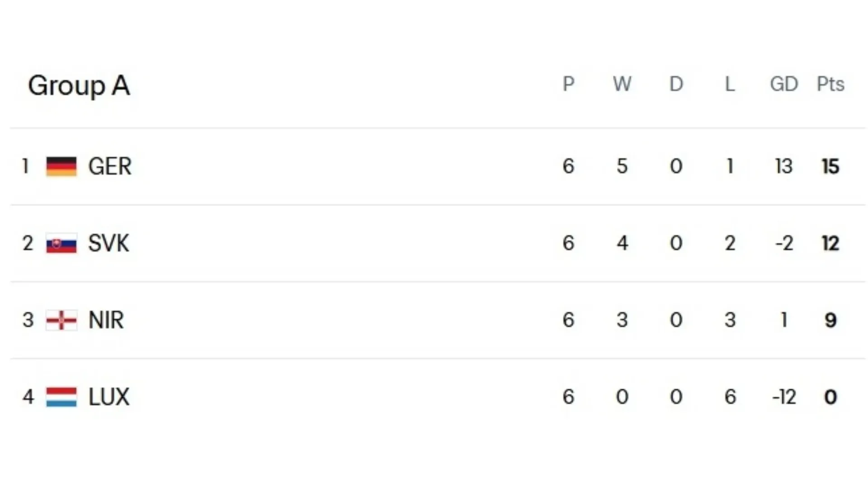Image resolution: width=868 pixels, height=488 pixels.
Task: Click Luxembourg's -12 goal difference
Action: [784, 397]
